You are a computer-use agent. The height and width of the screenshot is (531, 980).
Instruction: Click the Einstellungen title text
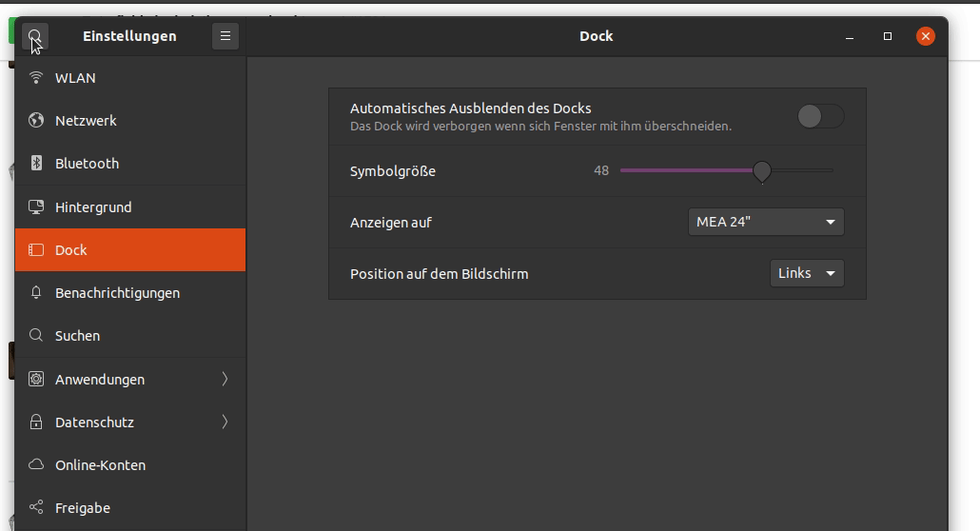(129, 36)
